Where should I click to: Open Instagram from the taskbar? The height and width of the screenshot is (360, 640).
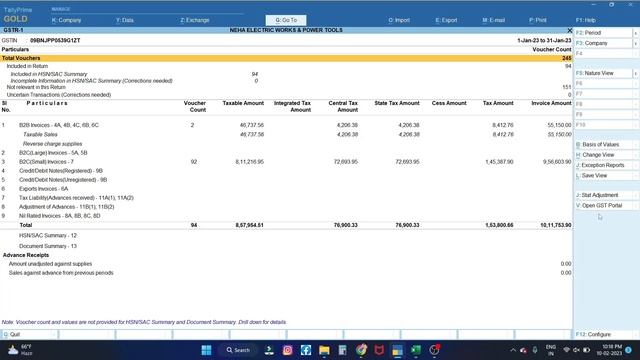[x=288, y=350]
